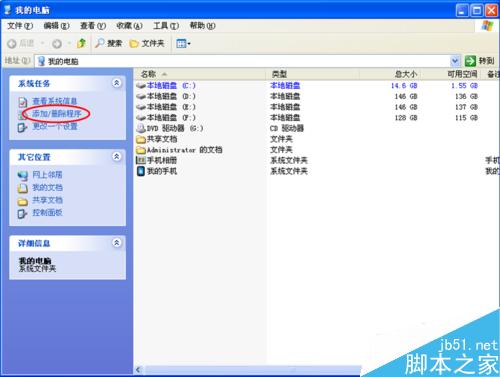500x377 pixels.
Task: Click the 1.55 GB free space value
Action: 464,86
